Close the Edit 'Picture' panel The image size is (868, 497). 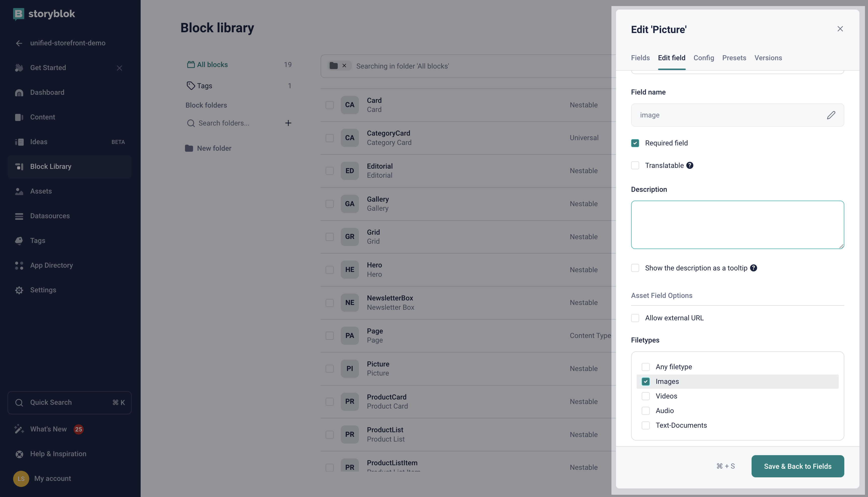click(x=840, y=29)
